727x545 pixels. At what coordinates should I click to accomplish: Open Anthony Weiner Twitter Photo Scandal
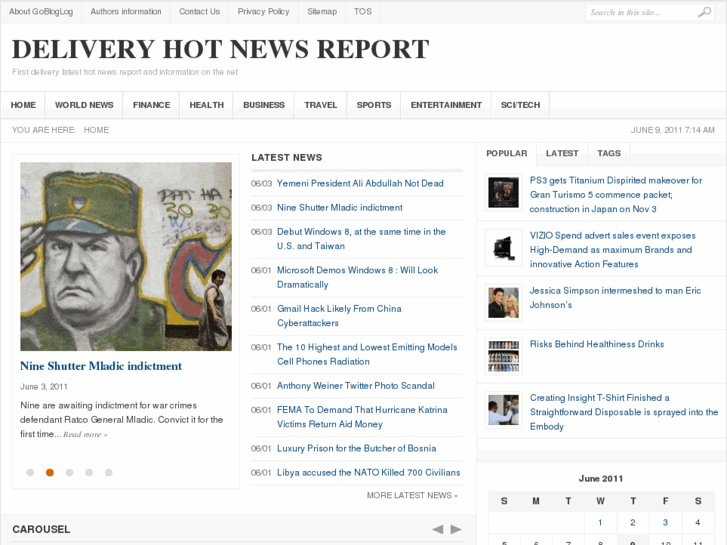[356, 385]
